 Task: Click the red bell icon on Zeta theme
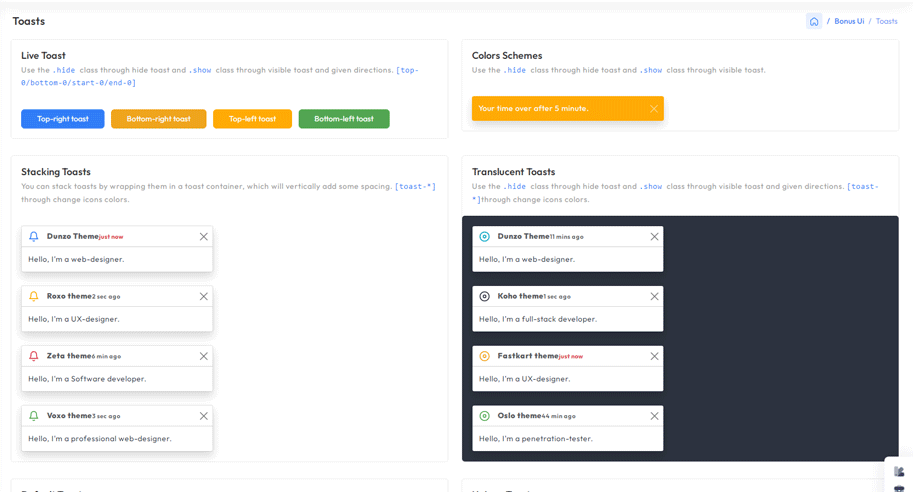point(34,356)
